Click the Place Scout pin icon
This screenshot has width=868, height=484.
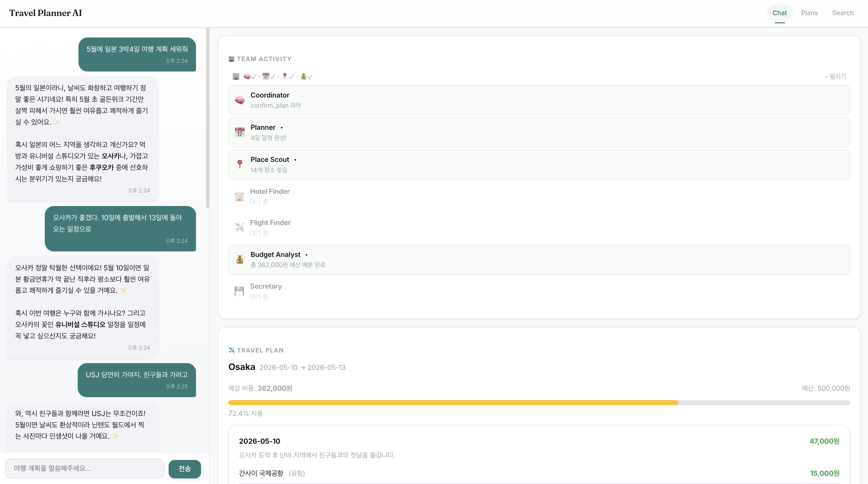tap(240, 164)
